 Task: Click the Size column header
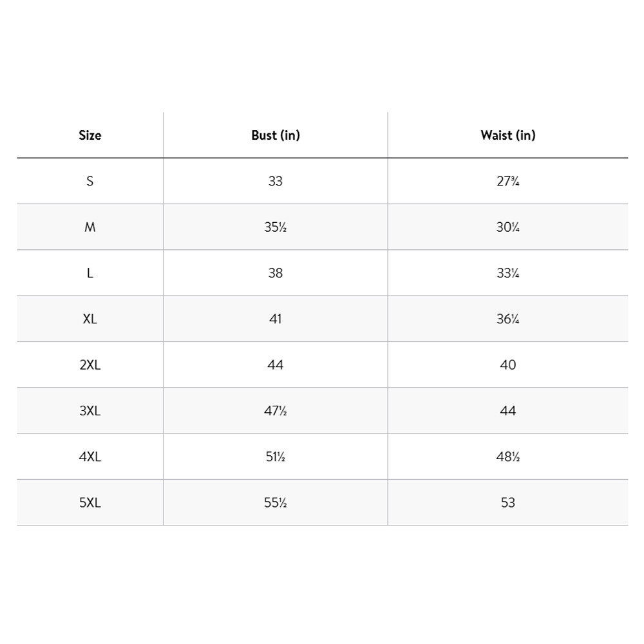(x=90, y=135)
